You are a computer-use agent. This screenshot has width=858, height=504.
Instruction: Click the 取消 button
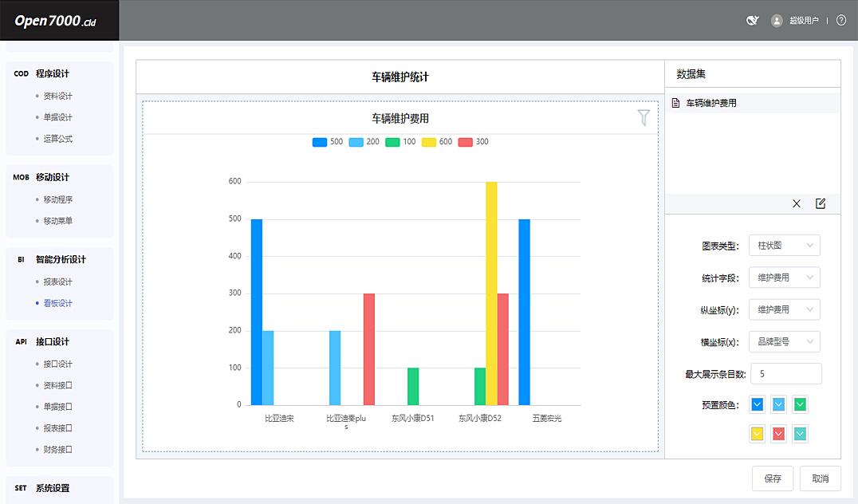tap(821, 478)
